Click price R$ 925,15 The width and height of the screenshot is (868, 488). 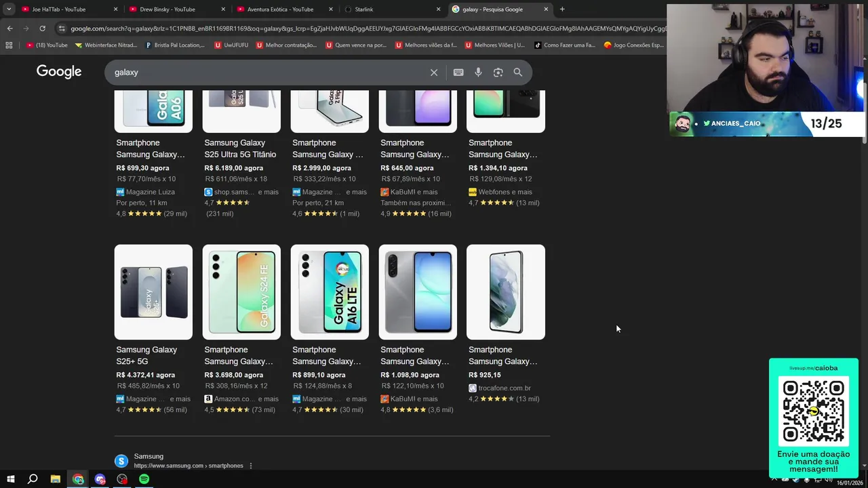pos(484,375)
